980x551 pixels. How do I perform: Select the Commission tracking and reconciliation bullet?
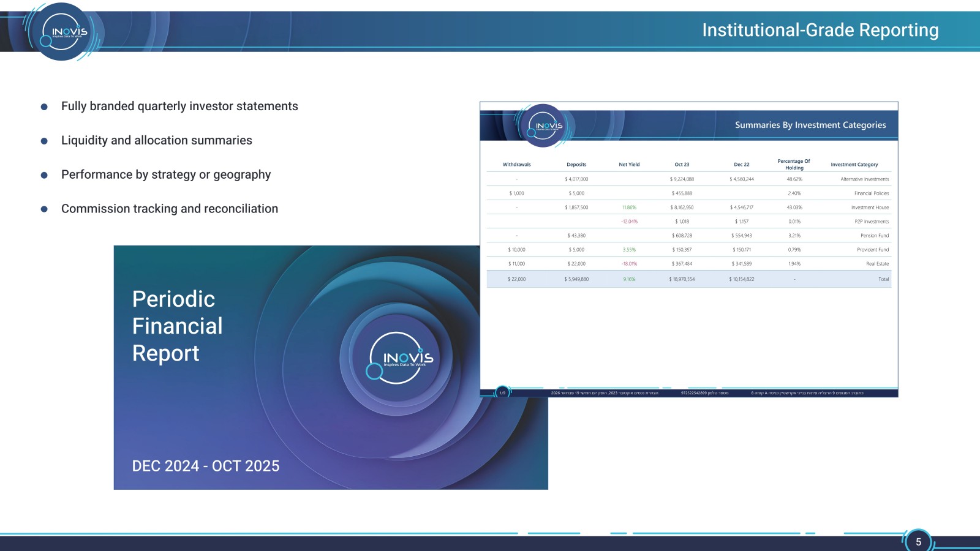(x=170, y=209)
